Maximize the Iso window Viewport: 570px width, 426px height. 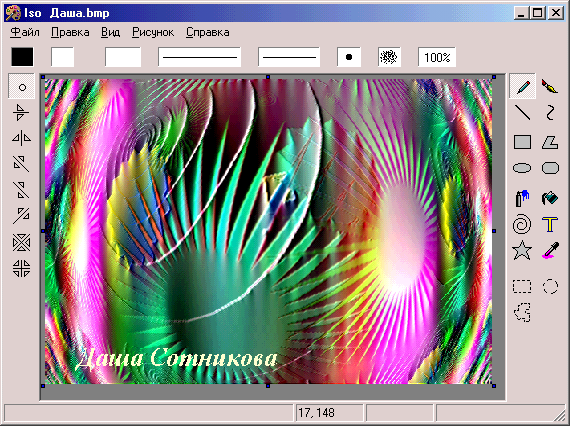click(538, 13)
